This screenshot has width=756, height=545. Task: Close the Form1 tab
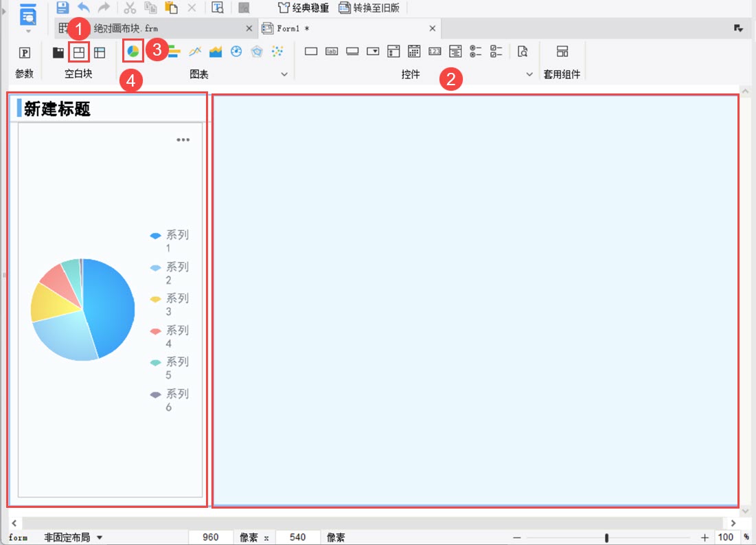click(x=432, y=28)
